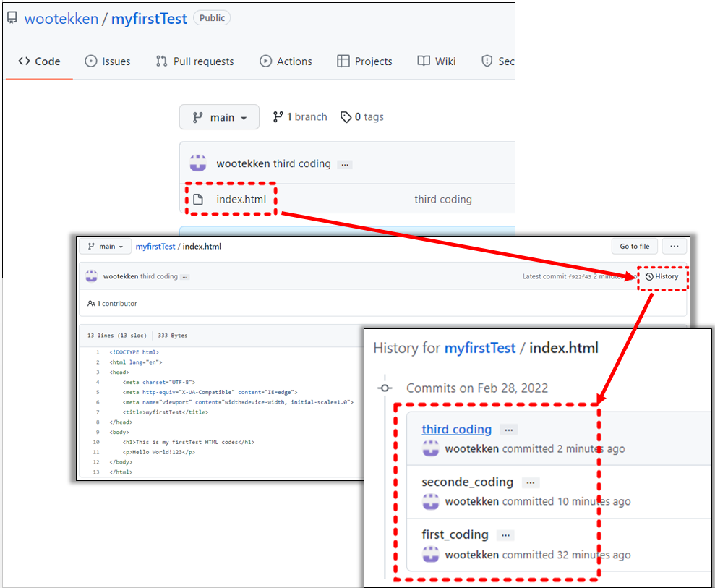Viewport: 715px width, 588px height.
Task: Open the index.html file in file list
Action: pos(241,200)
